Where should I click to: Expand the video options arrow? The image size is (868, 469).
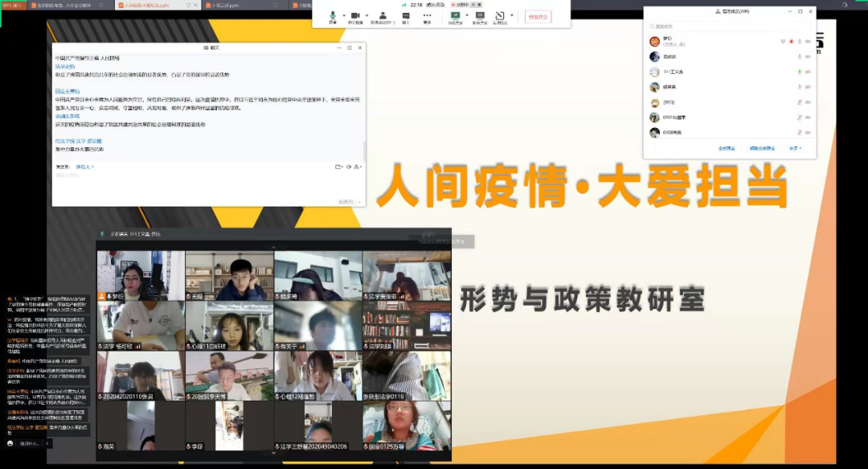pos(366,15)
